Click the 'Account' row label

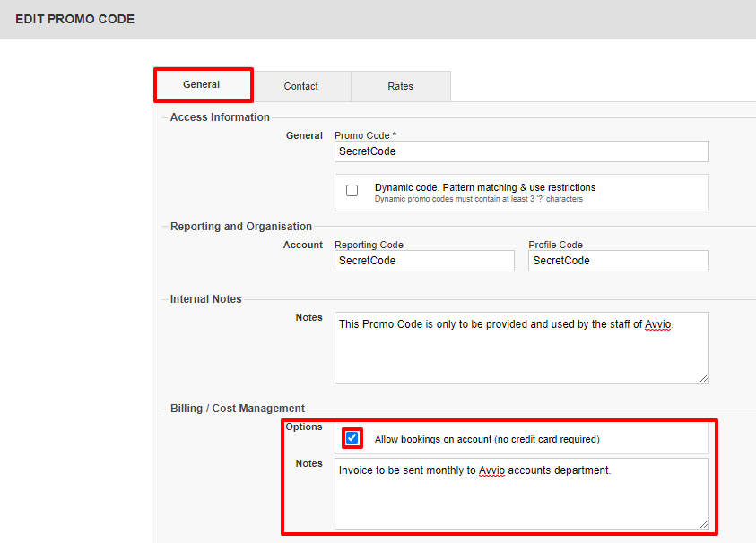coord(303,245)
